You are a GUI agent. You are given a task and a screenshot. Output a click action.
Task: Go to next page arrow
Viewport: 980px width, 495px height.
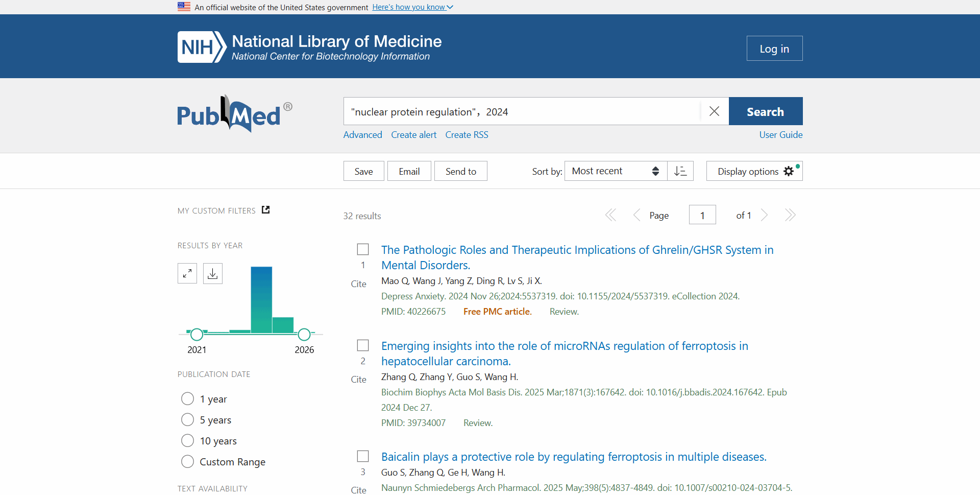click(x=764, y=215)
